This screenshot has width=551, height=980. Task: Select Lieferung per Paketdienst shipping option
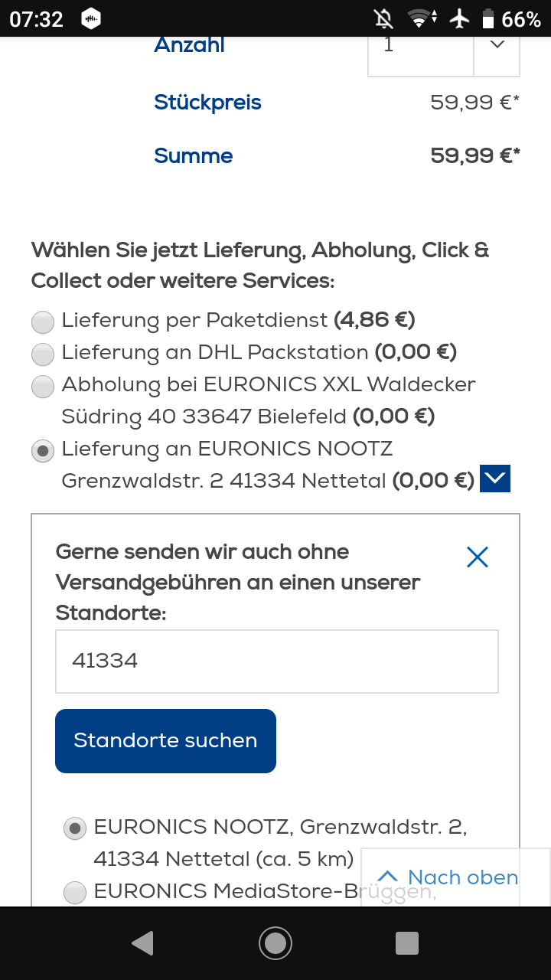(x=43, y=322)
